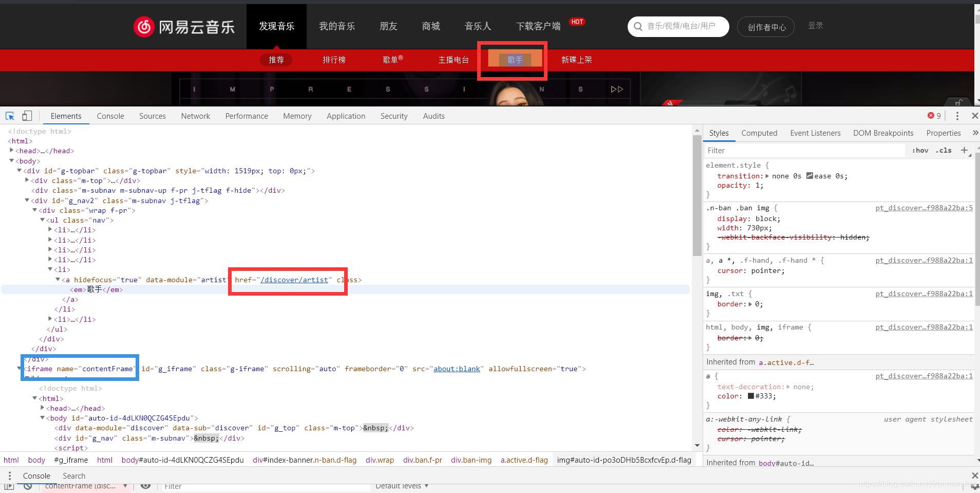Go to the Performance tab
Viewport: 980px width, 493px height.
pyautogui.click(x=247, y=116)
